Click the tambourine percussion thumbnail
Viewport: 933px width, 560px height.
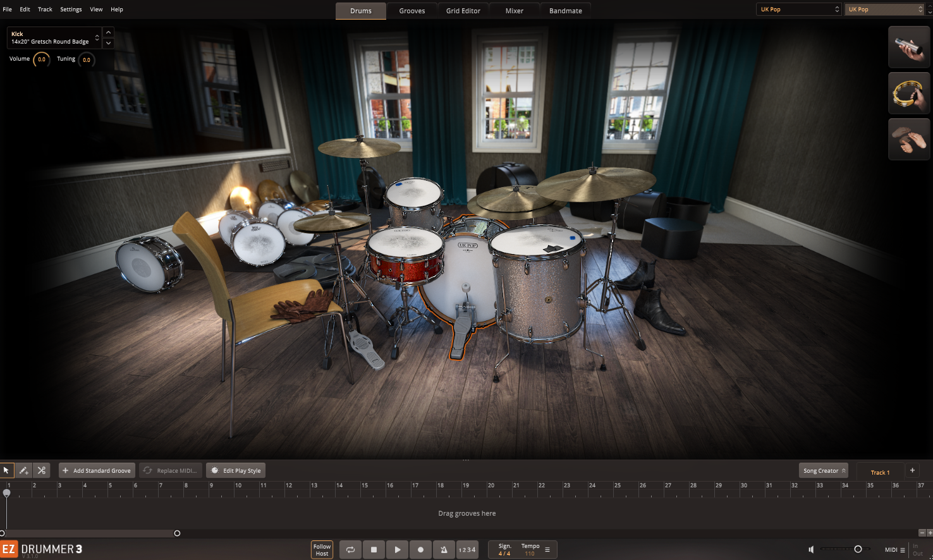[x=909, y=94]
